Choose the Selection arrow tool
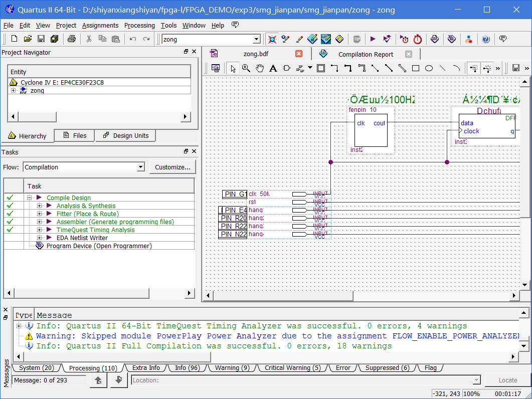Viewport: 532px width, 399px height. tap(233, 68)
